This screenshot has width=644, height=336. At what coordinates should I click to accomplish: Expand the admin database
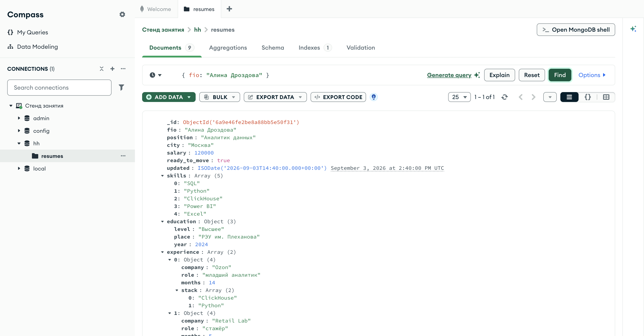coord(19,118)
